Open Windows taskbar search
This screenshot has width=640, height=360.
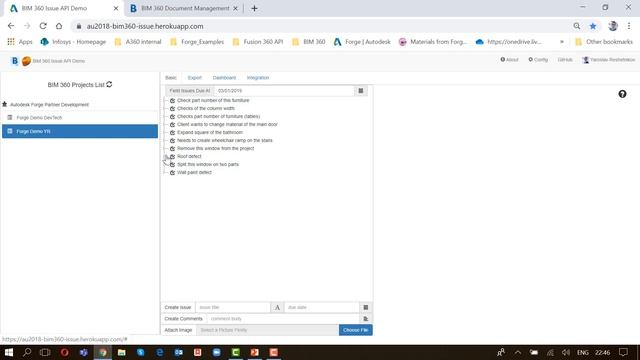[27, 352]
